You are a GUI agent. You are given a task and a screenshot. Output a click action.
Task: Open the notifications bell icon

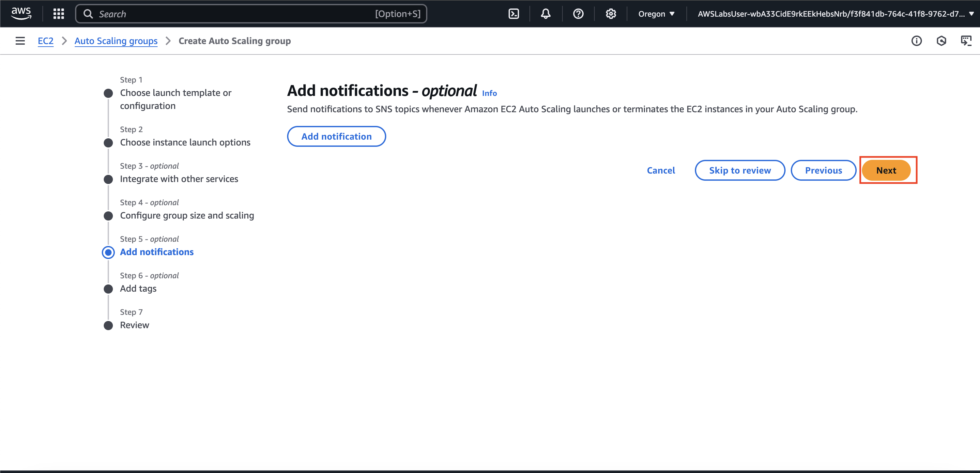tap(545, 14)
